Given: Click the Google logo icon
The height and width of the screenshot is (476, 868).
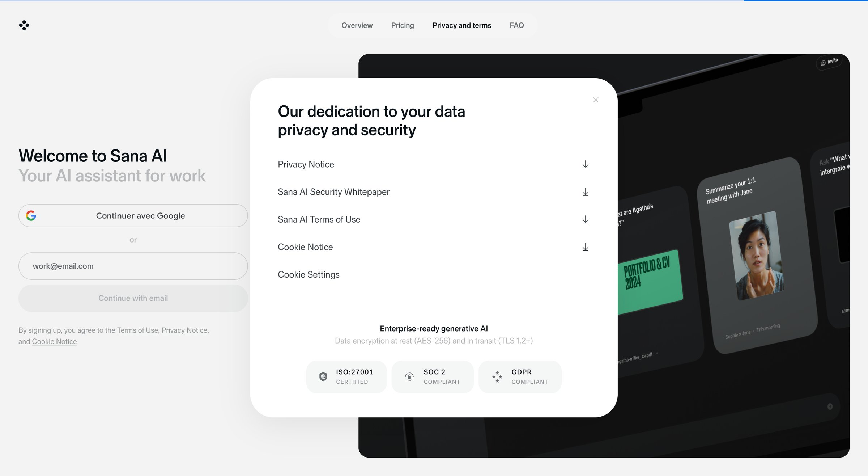Looking at the screenshot, I should tap(31, 216).
